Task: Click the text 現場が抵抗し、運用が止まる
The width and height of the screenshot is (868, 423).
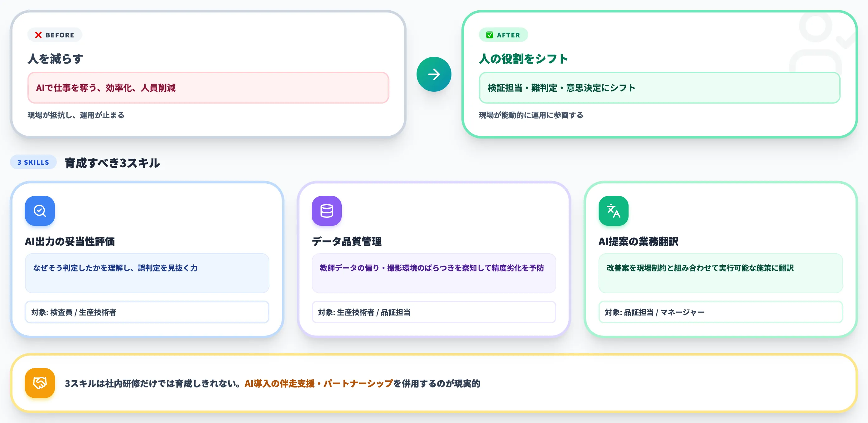Action: pyautogui.click(x=76, y=115)
